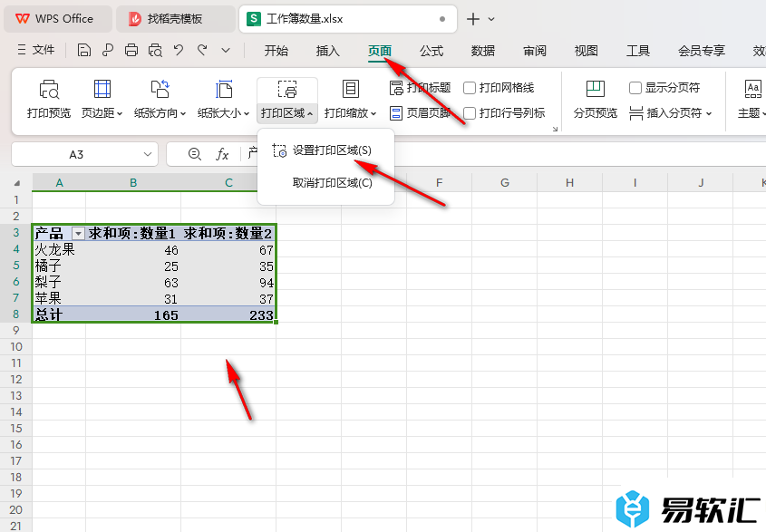Open the 会员专享 ribbon tab
The width and height of the screenshot is (766, 532).
701,51
